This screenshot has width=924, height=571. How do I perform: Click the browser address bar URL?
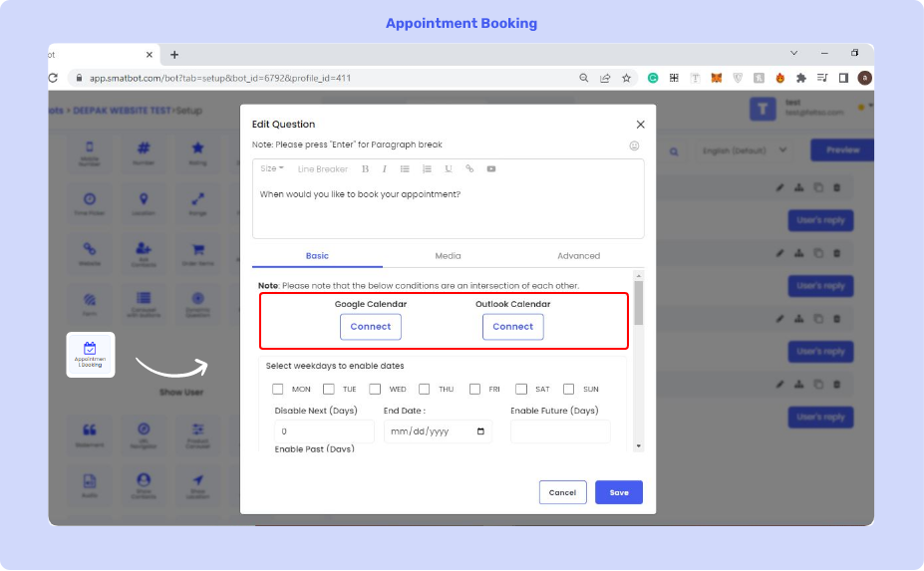(220, 78)
